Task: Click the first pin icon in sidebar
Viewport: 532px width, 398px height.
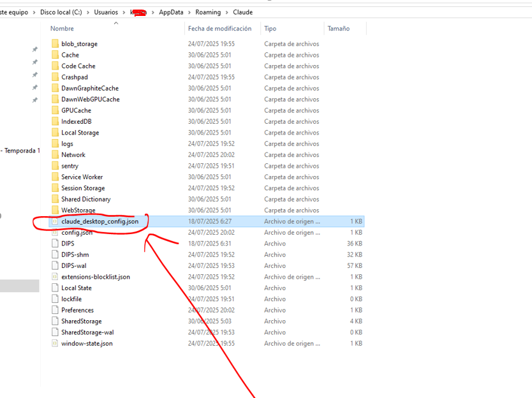Action: 35,49
